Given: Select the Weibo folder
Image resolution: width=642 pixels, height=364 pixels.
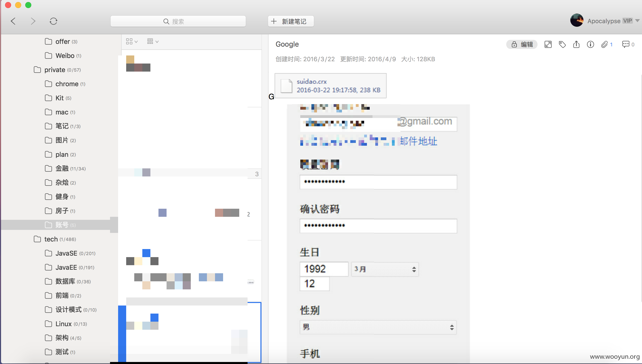Looking at the screenshot, I should click(63, 56).
